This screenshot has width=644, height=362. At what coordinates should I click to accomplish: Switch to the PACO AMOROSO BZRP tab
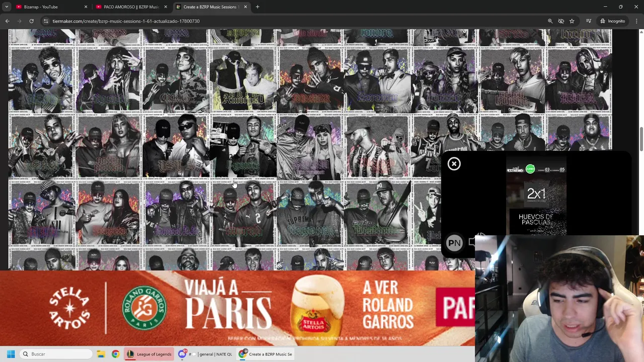click(x=131, y=7)
